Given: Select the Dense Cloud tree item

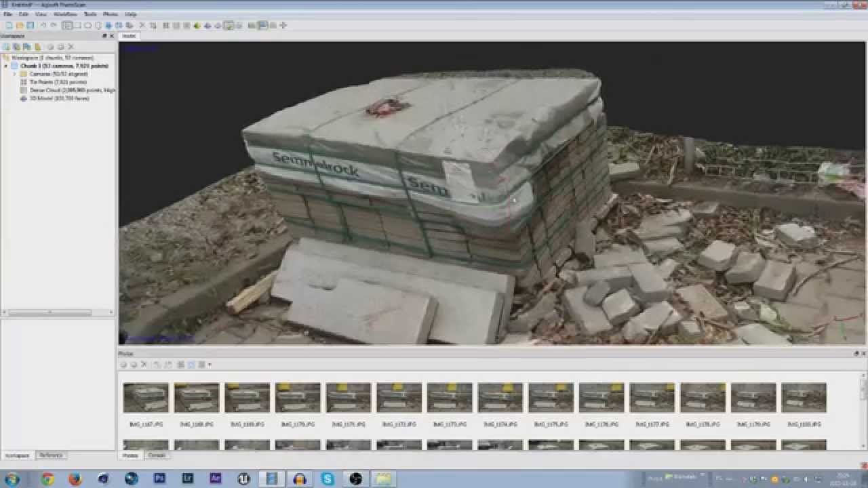Looking at the screenshot, I should pyautogui.click(x=68, y=90).
